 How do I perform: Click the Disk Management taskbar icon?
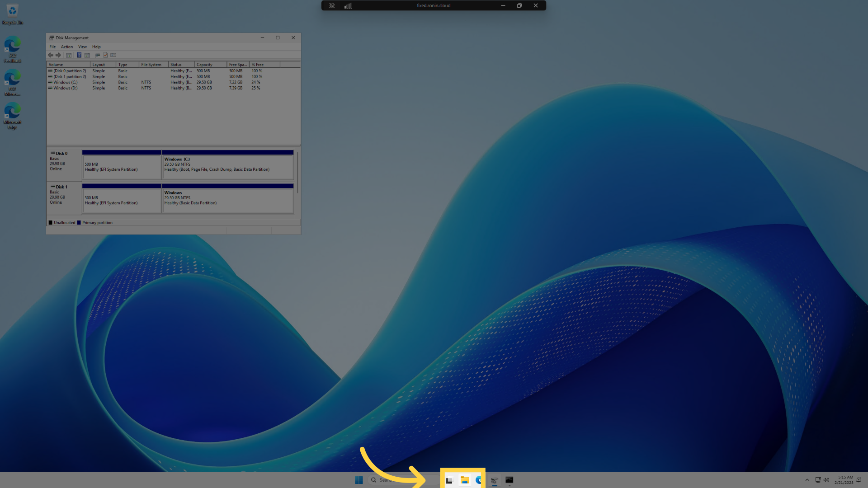495,480
